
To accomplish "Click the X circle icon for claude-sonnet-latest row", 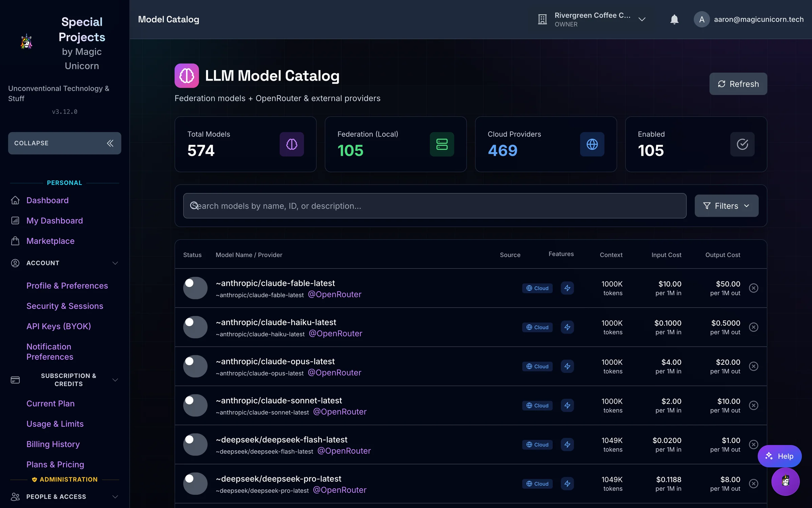I will (753, 405).
